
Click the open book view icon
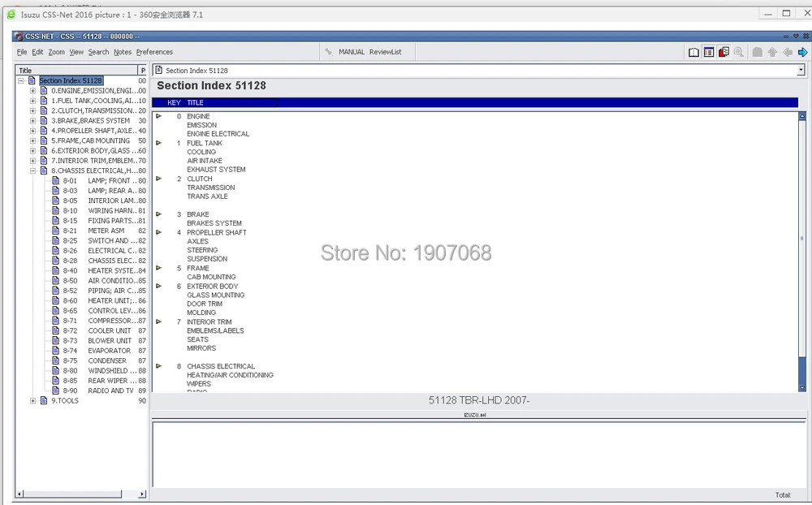coord(693,52)
